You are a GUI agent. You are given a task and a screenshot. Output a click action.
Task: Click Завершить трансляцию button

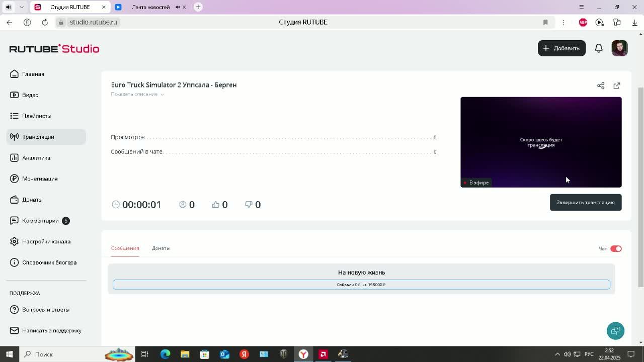586,203
